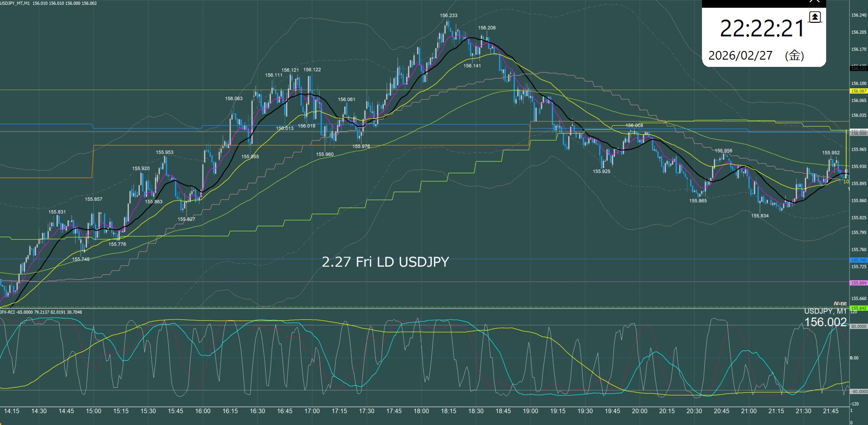The image size is (868, 425).
Task: Click the large 156.002 price readout
Action: tap(825, 322)
